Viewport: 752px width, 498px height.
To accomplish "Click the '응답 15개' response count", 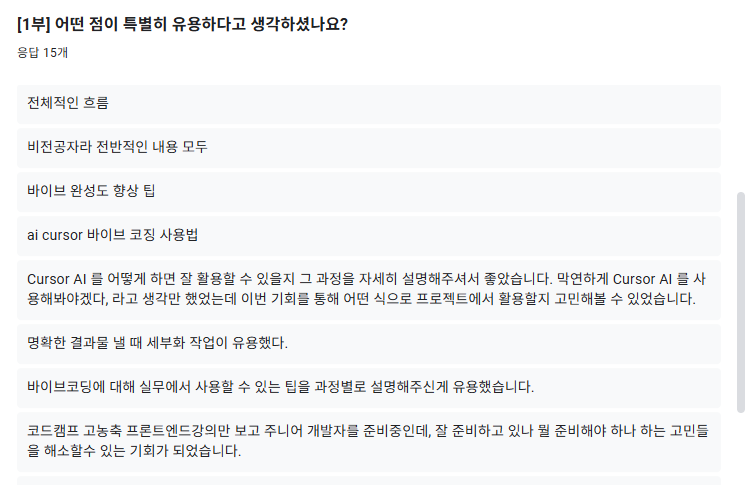I will [42, 52].
